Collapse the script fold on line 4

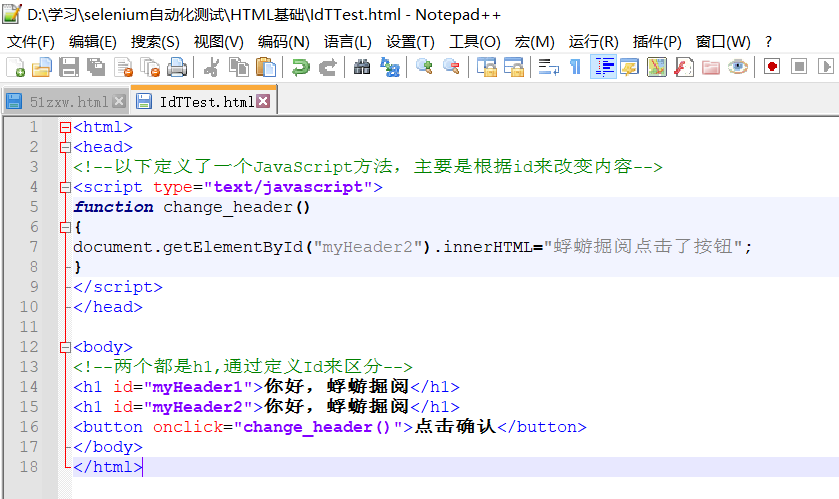click(65, 187)
